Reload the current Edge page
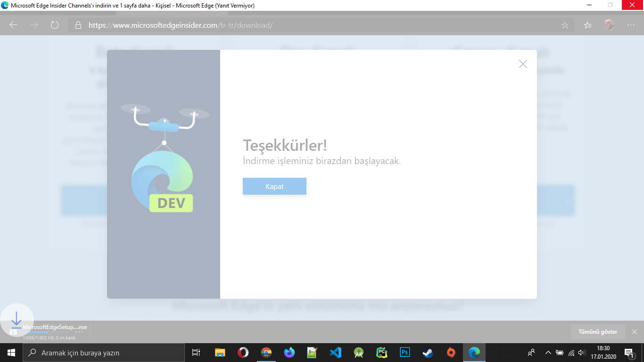 click(x=55, y=25)
